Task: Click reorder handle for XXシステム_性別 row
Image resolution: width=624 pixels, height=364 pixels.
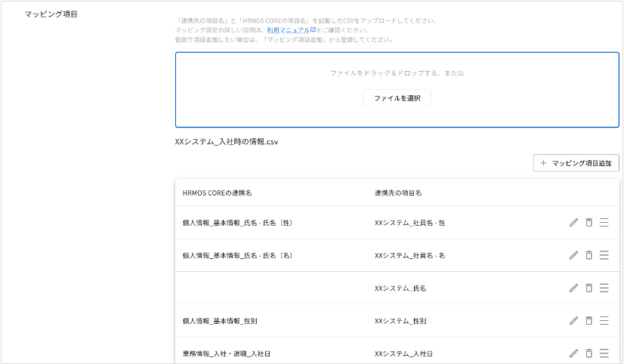Action: click(x=604, y=320)
